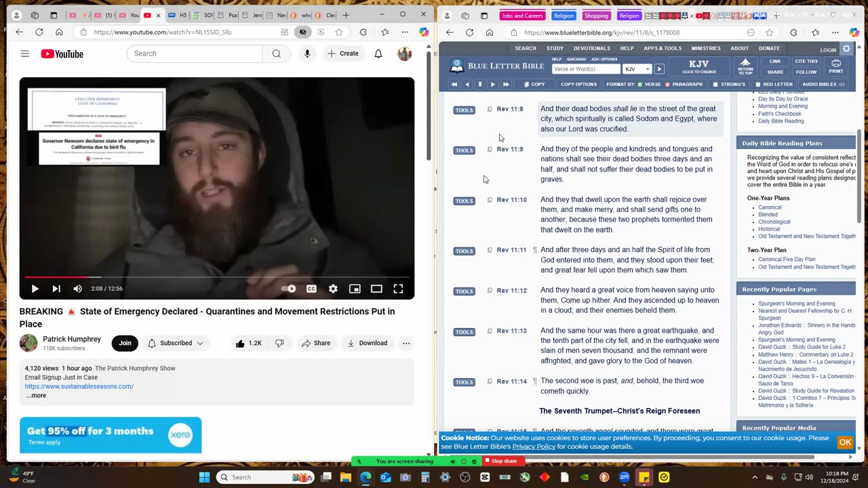This screenshot has height=488, width=868.
Task: Share the YouTube video
Action: (x=315, y=343)
